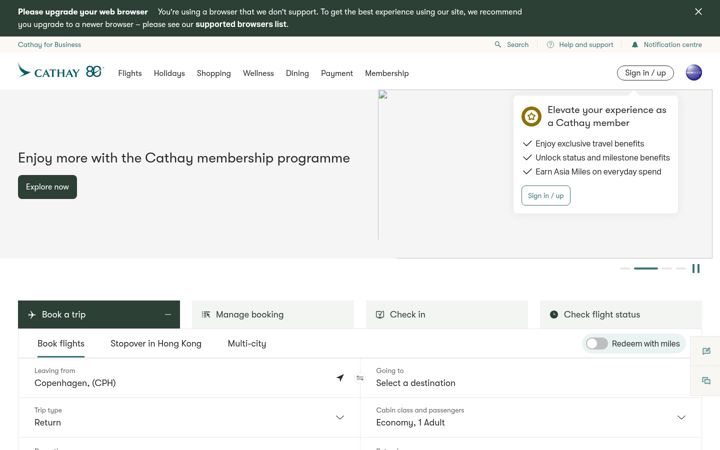The width and height of the screenshot is (720, 450).
Task: Click Sign in / up in member card
Action: coord(546,196)
